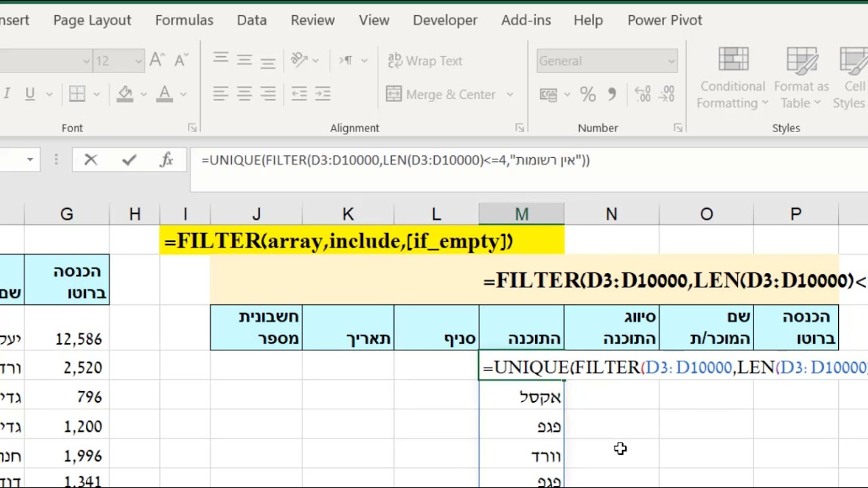Decrease decimal places
Viewport: 868px width, 488px height.
click(x=666, y=94)
